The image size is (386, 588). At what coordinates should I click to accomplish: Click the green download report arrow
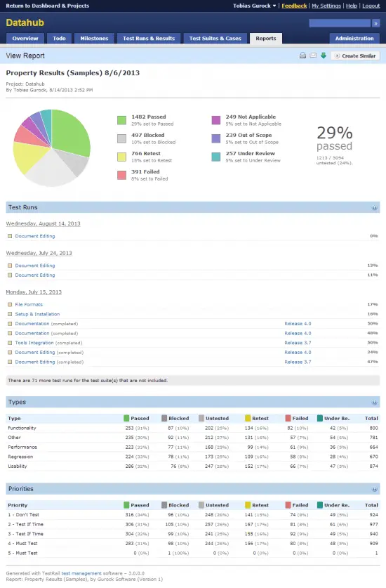(324, 55)
